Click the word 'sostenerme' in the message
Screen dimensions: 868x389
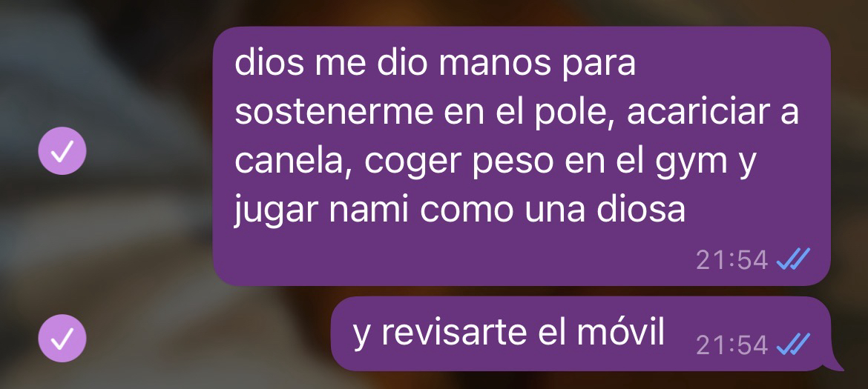coord(335,112)
